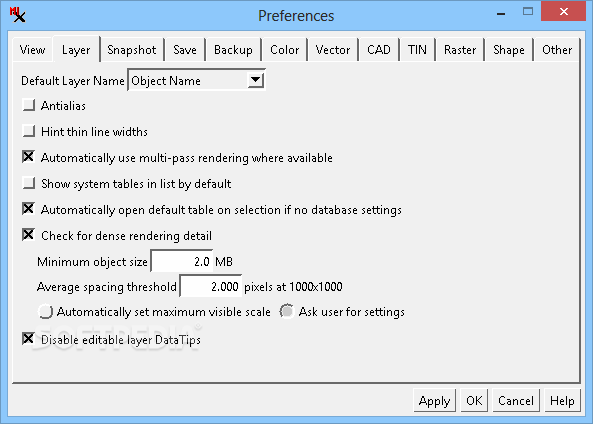Enable Hint thin line widths
Viewport: 593px width, 424px height.
click(29, 131)
